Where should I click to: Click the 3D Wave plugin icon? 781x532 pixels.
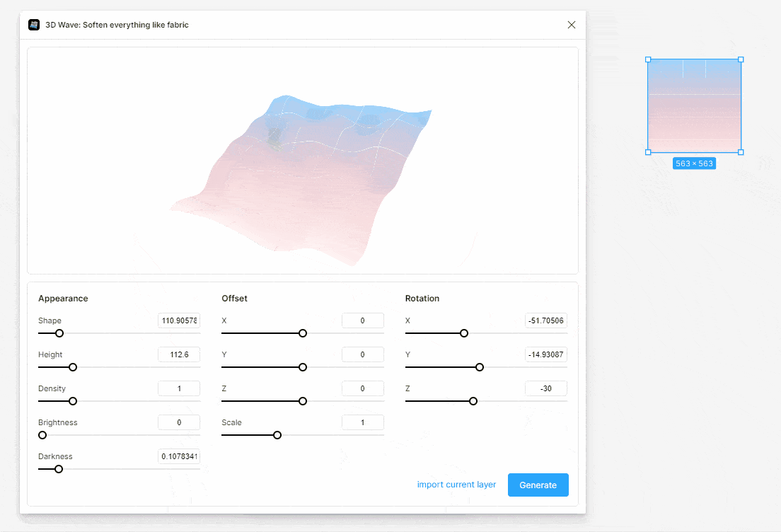[34, 25]
